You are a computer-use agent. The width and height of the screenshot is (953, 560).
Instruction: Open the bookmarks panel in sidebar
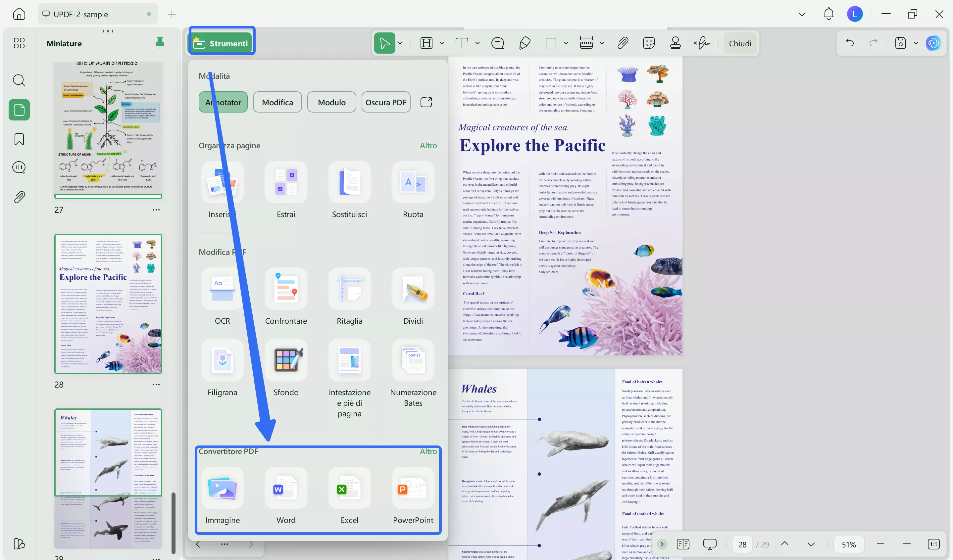(19, 139)
